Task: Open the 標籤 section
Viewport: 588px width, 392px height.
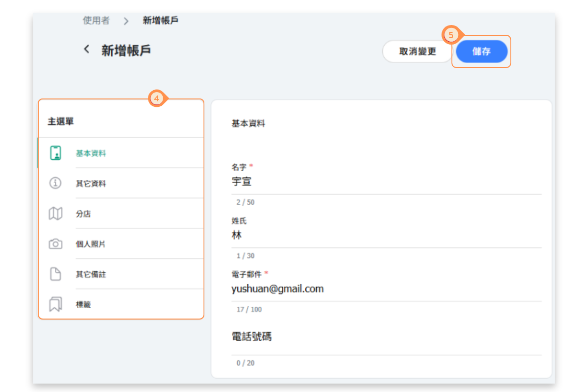Action: coord(83,305)
